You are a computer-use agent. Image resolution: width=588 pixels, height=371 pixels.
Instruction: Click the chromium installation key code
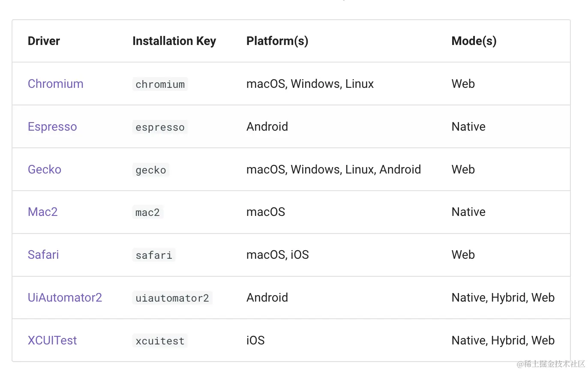coord(160,84)
